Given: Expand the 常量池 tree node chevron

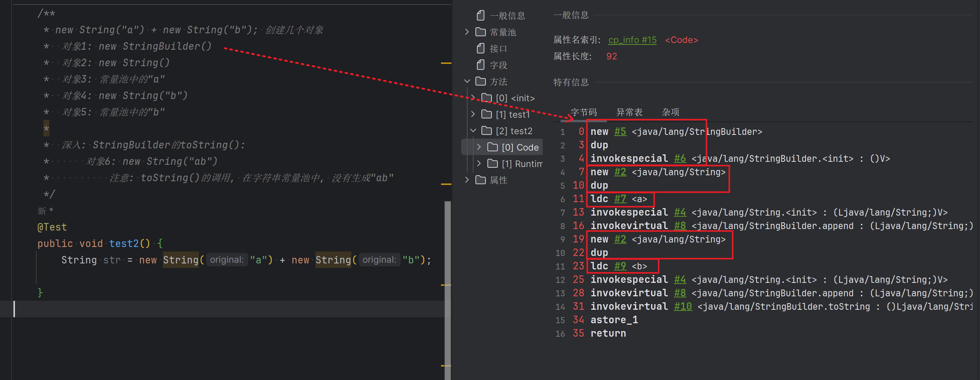Looking at the screenshot, I should tap(467, 32).
